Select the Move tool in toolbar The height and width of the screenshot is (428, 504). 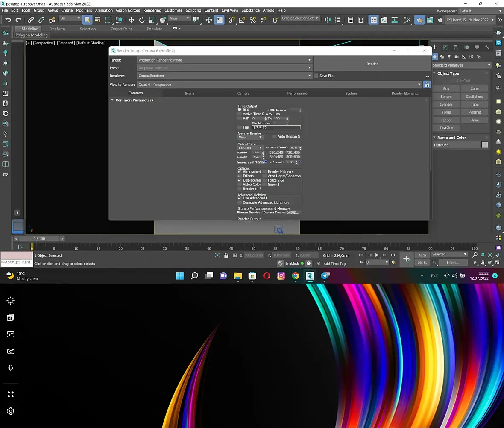tap(131, 20)
